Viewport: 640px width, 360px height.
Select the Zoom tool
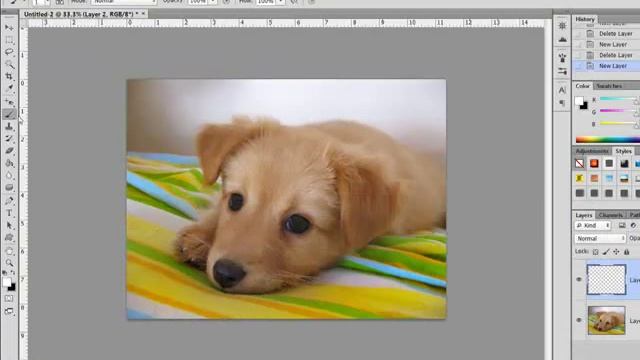(x=9, y=263)
